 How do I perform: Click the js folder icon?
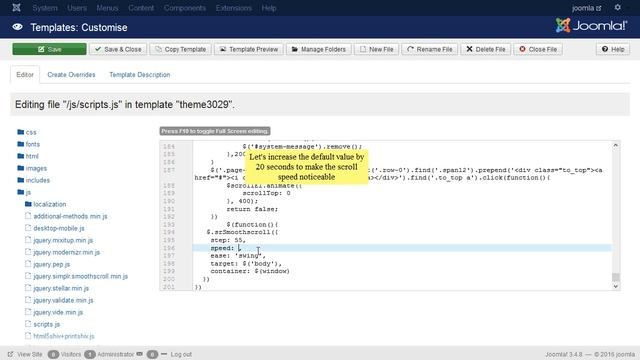click(21, 192)
